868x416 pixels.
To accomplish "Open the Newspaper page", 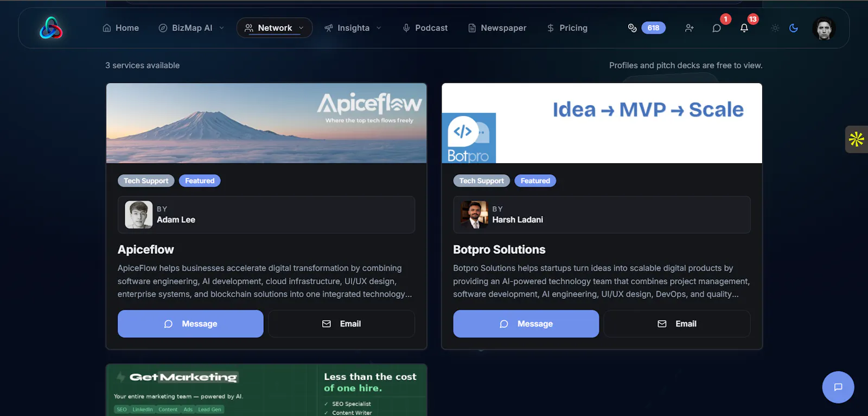I will [x=497, y=28].
